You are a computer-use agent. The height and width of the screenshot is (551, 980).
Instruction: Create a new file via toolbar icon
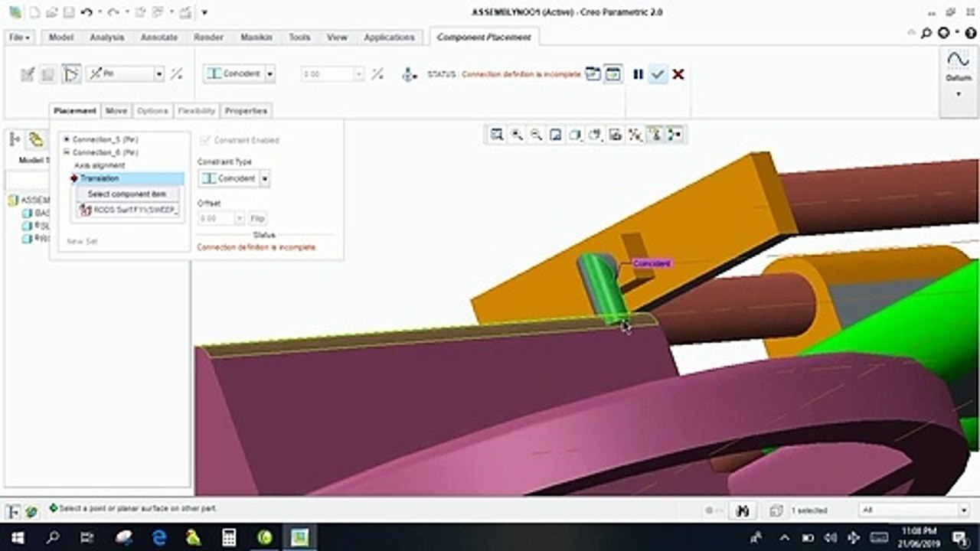(35, 12)
